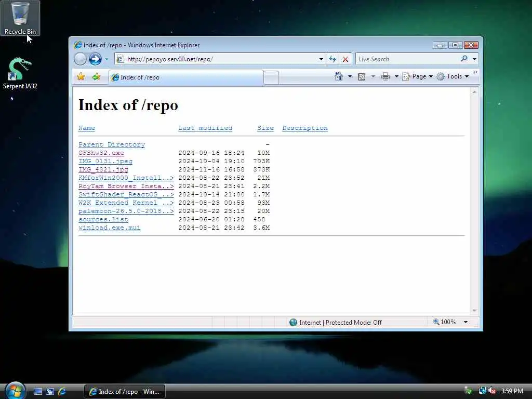Expand the Feeds dropdown arrow
532x399 pixels.
click(373, 77)
